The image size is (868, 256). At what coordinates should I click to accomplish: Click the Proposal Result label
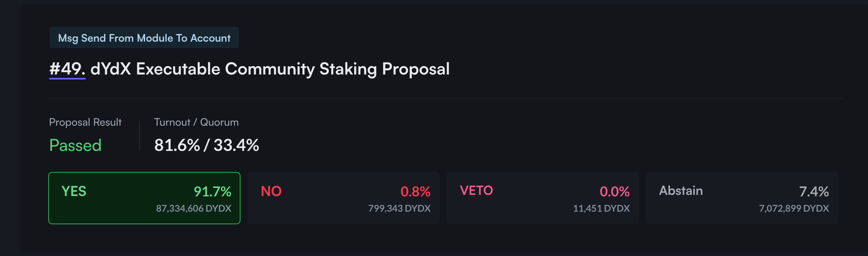click(85, 122)
